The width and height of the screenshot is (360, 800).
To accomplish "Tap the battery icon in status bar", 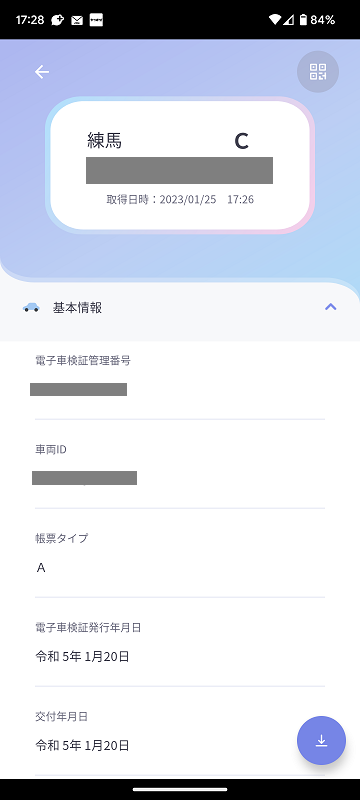I will coord(303,20).
